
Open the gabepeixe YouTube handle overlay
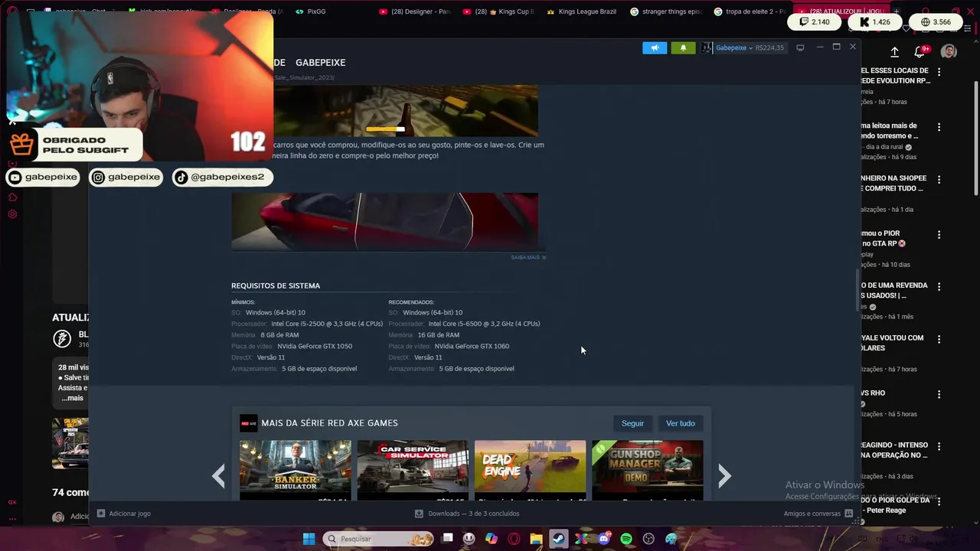tap(43, 178)
